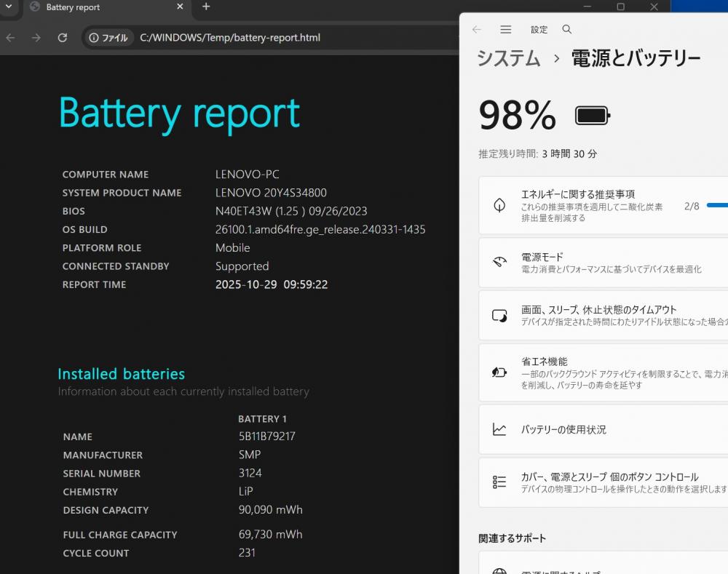Viewport: 728px width, 574px height.
Task: Click design capacity 90,090 mWh
Action: click(x=270, y=509)
